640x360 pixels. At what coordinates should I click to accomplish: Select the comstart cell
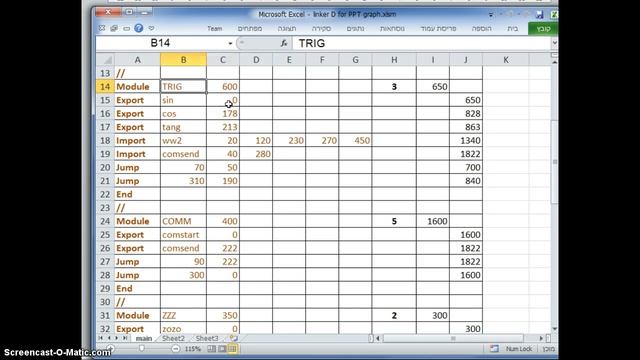coord(183,235)
